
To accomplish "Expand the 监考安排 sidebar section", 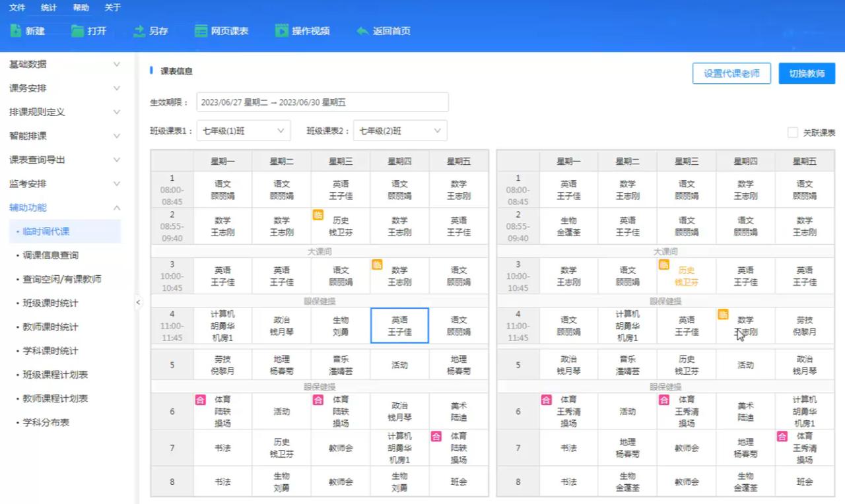I will 117,183.
